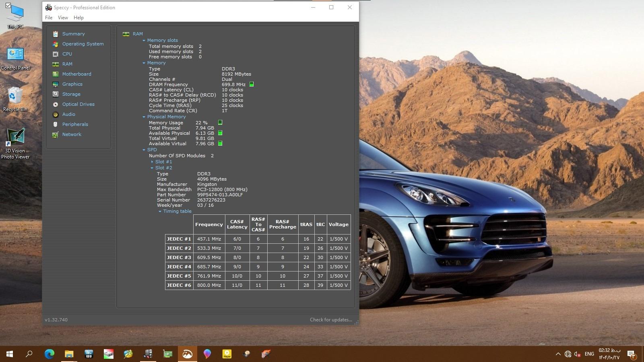
Task: Collapse the Memory slots section
Action: click(x=144, y=40)
